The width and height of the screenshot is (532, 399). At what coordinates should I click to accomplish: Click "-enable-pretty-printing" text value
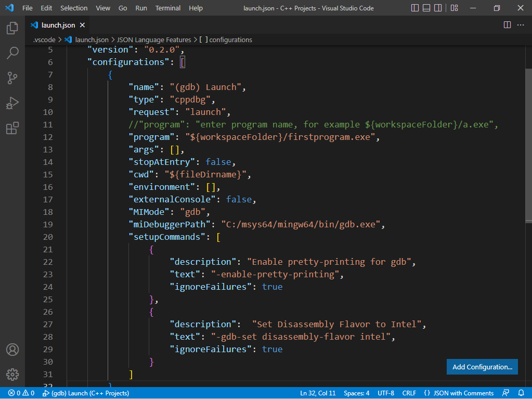click(275, 274)
